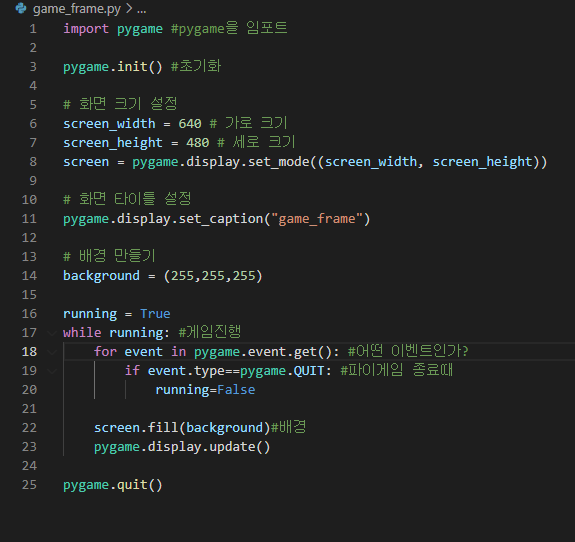
Task: Click the comment '# 화면 크기 설정'
Action: pyautogui.click(x=120, y=104)
